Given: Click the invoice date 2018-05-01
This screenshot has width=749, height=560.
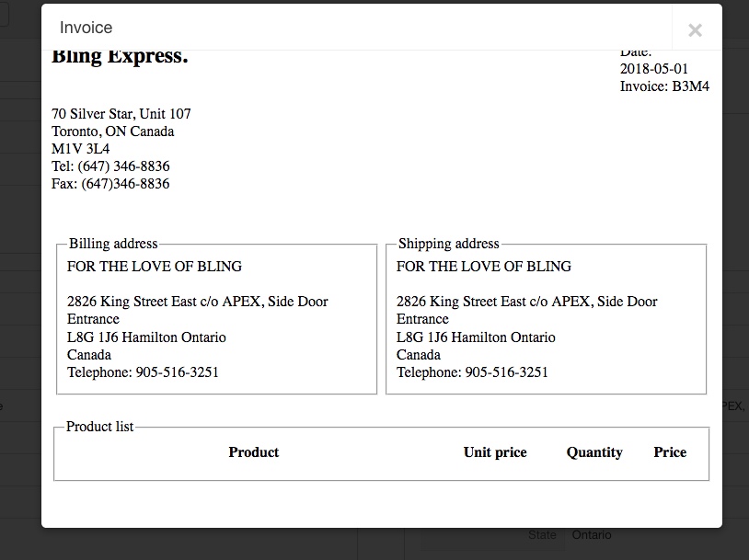Looking at the screenshot, I should click(653, 69).
